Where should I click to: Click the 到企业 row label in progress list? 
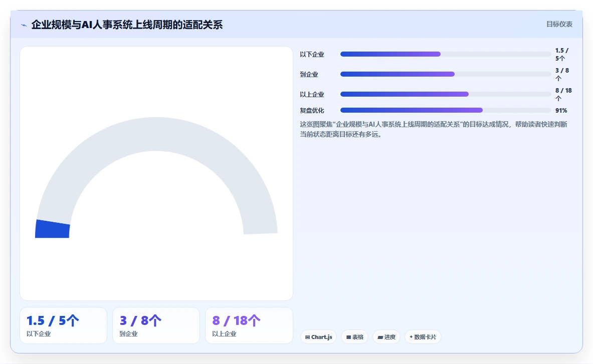(x=309, y=75)
